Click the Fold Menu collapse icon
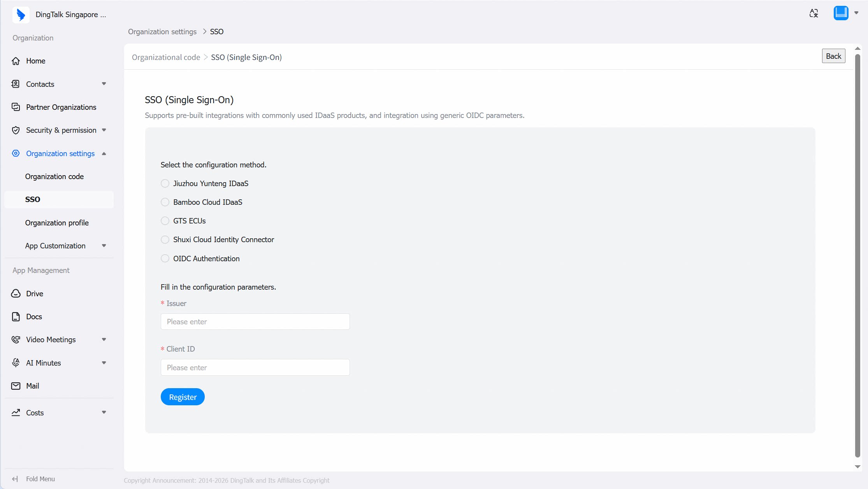The height and width of the screenshot is (489, 868). [x=15, y=479]
